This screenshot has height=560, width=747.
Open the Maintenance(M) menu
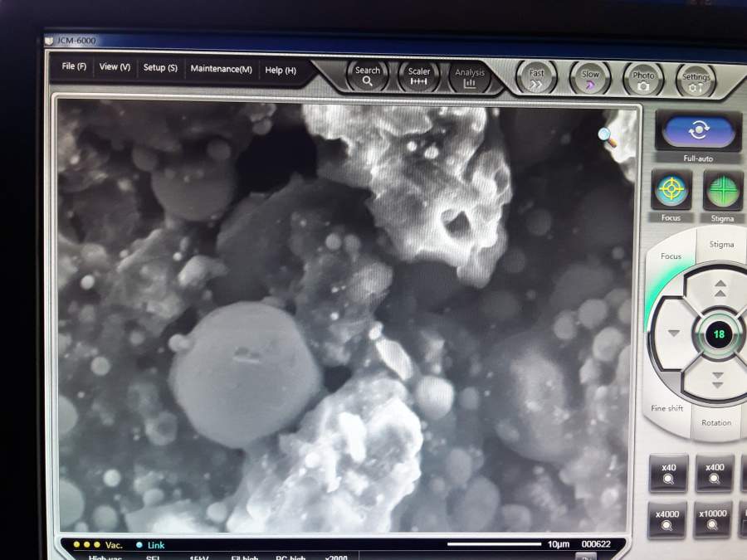(221, 69)
